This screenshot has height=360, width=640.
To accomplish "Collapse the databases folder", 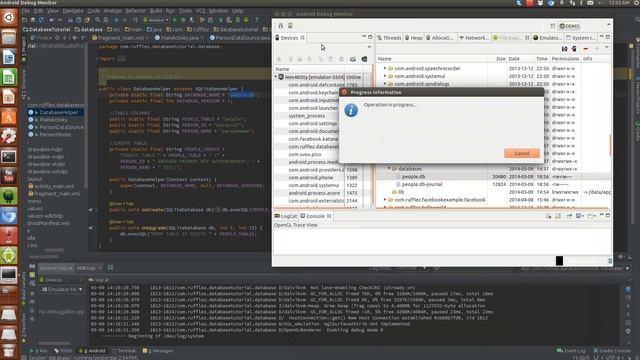I will 389,168.
